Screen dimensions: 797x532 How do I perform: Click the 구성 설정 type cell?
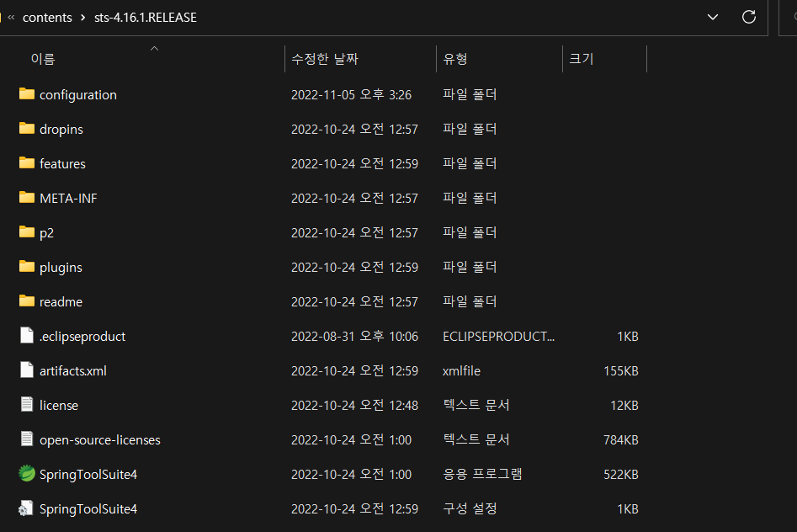point(470,508)
